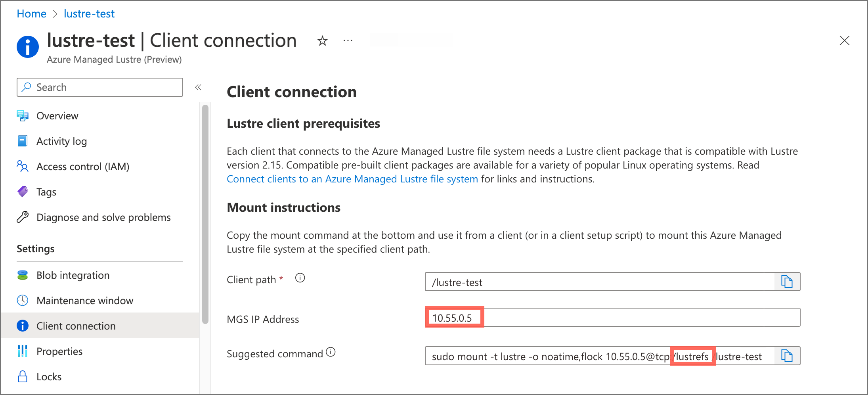Open the Overview page icon

pos(23,115)
